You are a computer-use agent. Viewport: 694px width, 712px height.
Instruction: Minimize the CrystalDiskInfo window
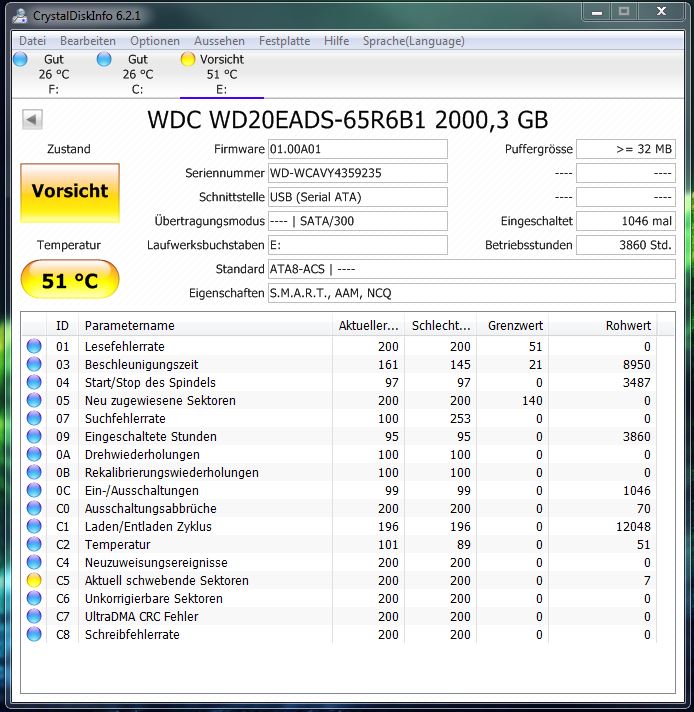point(597,12)
